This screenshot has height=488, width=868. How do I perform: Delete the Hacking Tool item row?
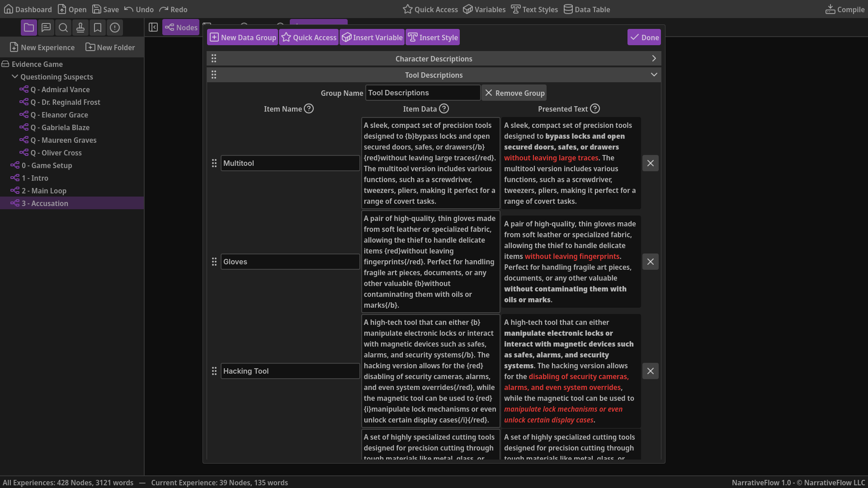tap(651, 371)
